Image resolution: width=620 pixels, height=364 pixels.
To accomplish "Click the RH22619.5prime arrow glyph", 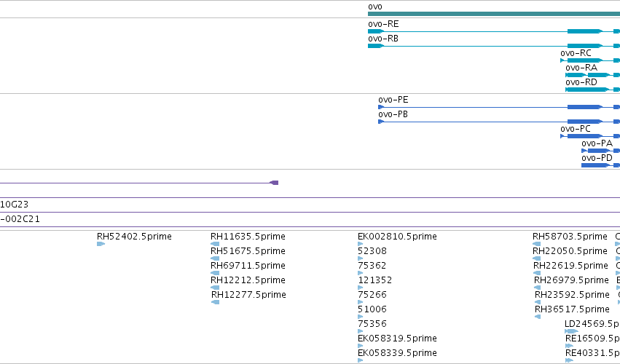I will [x=537, y=273].
